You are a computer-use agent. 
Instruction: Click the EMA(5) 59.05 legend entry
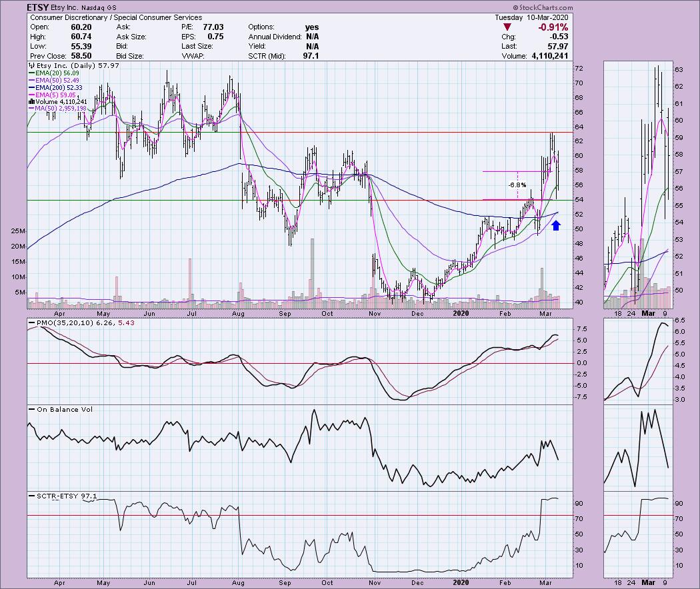click(x=52, y=95)
